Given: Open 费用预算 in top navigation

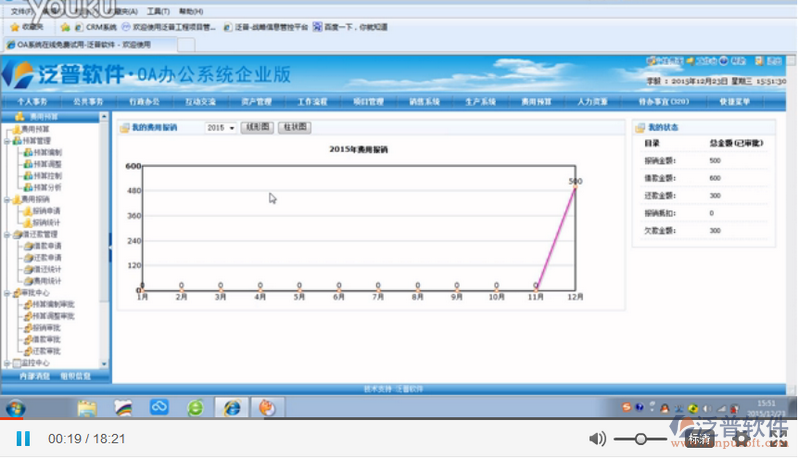Looking at the screenshot, I should tap(536, 102).
